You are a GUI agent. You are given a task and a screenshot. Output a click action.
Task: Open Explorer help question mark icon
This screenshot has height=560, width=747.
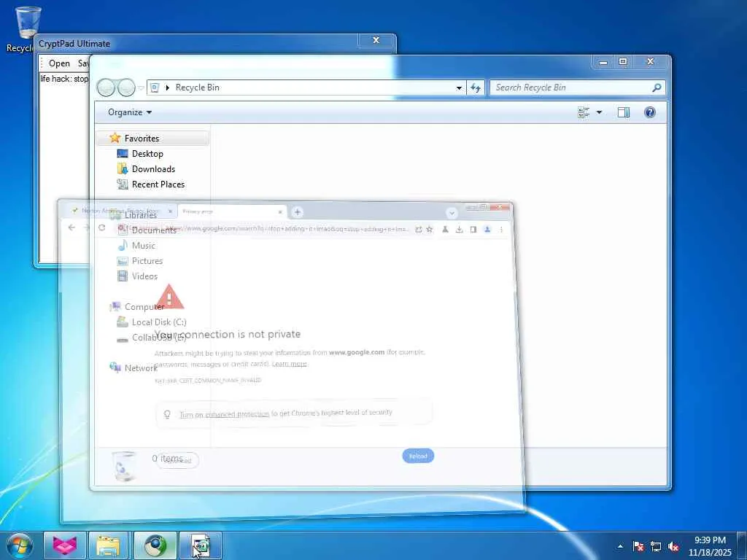click(x=650, y=112)
